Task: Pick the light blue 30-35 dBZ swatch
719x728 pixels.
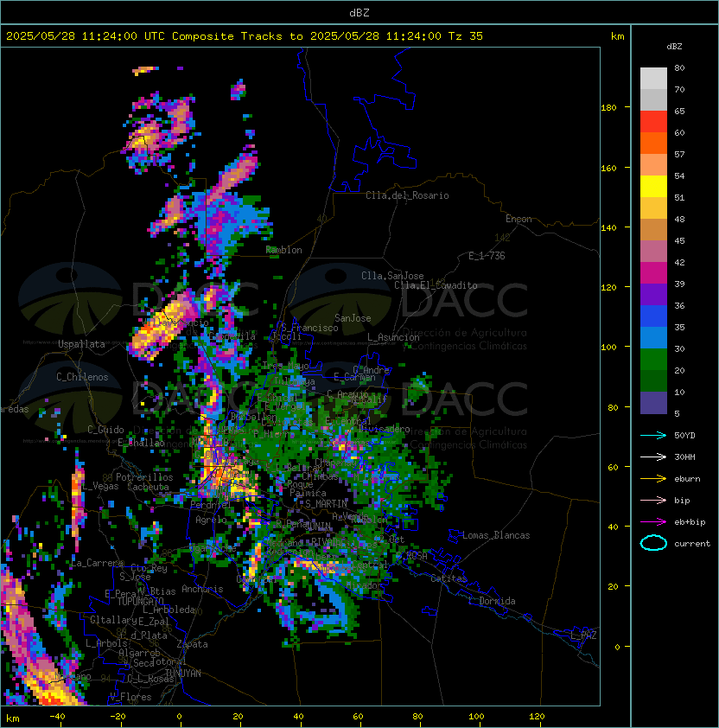Action: point(653,337)
